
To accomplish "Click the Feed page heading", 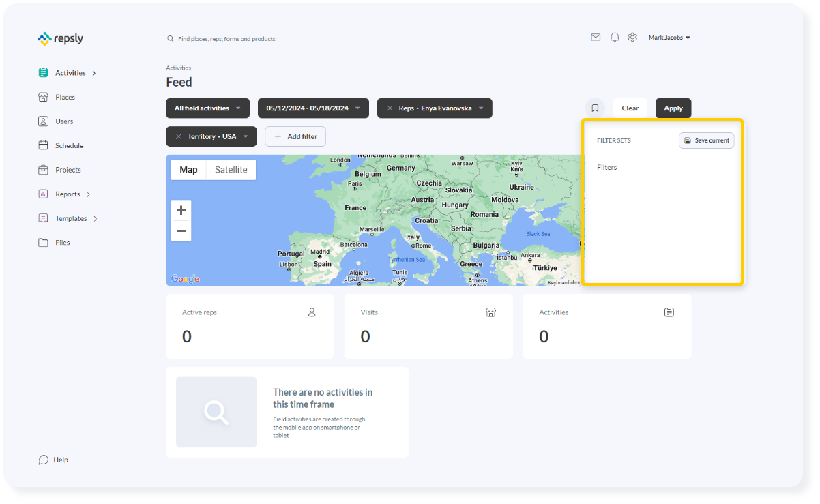I will 179,83.
